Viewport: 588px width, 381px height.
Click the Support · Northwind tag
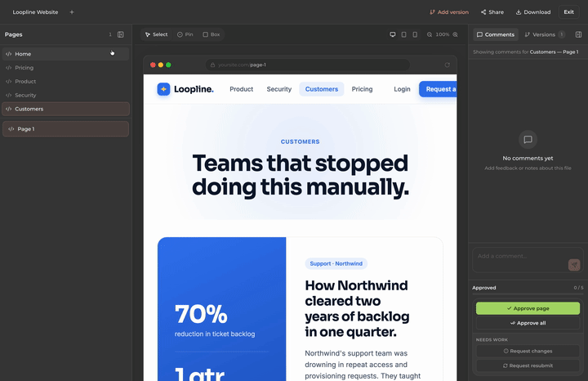point(336,263)
